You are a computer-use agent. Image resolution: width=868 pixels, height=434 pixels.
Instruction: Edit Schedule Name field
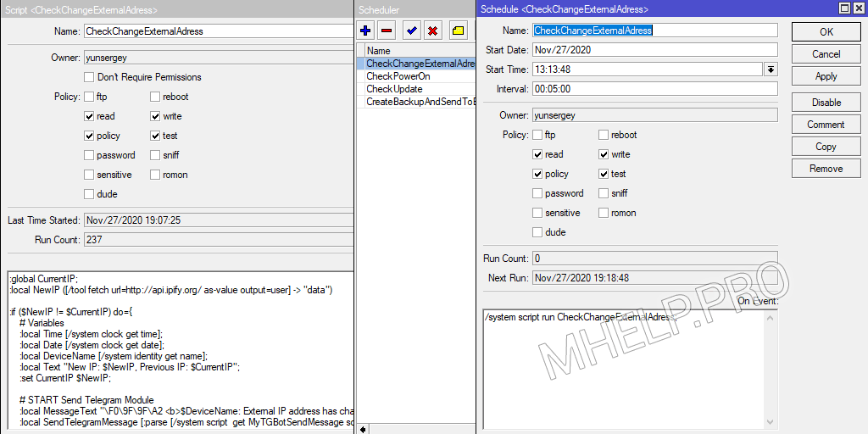click(x=655, y=31)
